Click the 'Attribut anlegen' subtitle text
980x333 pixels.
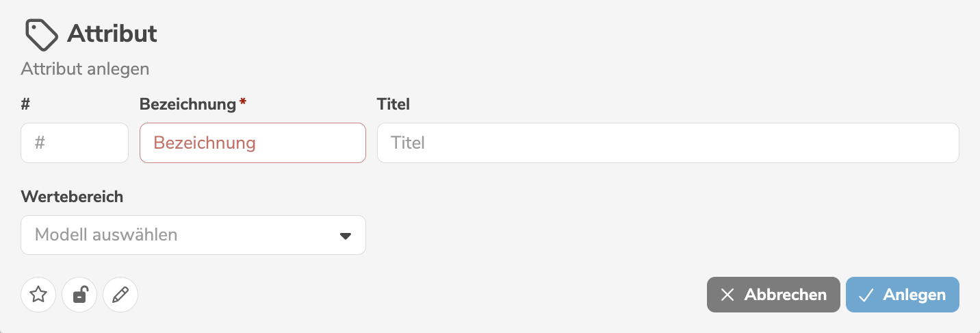(x=85, y=69)
